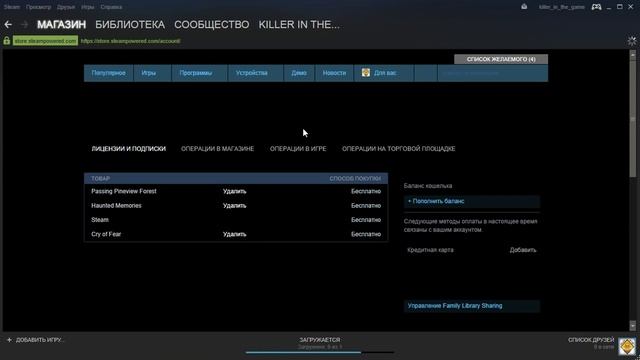640x360 pixels.
Task: Click the store search field
Action: [492, 73]
